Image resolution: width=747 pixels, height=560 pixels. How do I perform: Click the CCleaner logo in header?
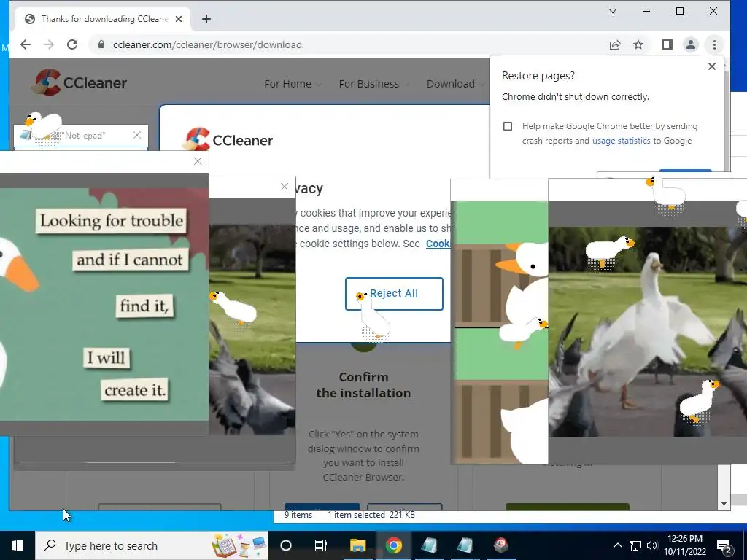pos(79,82)
